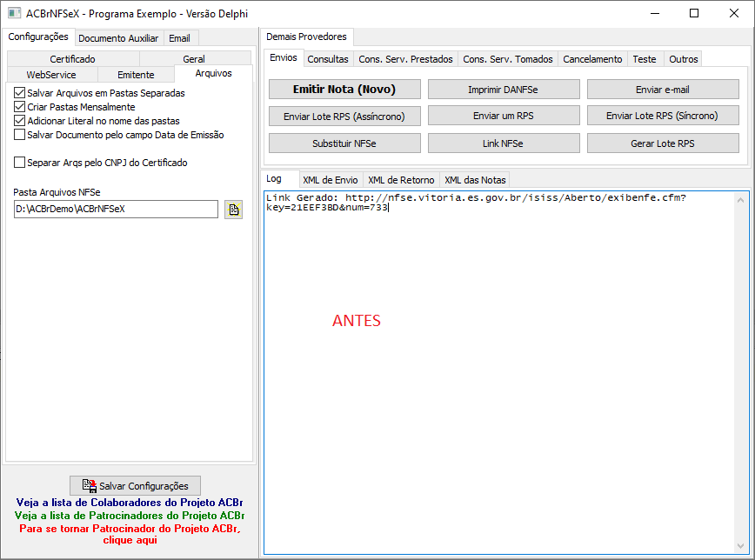Click the log scrollbar down arrow
755x560 pixels.
[741, 545]
